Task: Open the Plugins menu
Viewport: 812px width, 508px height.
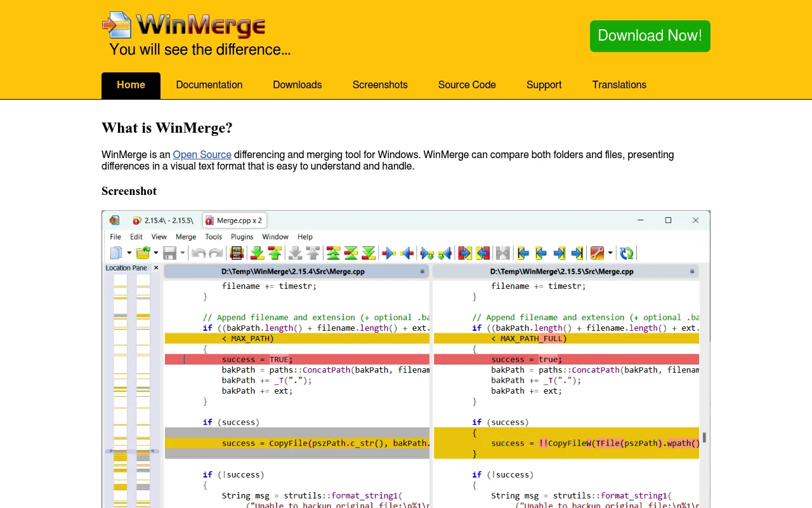Action: [242, 236]
